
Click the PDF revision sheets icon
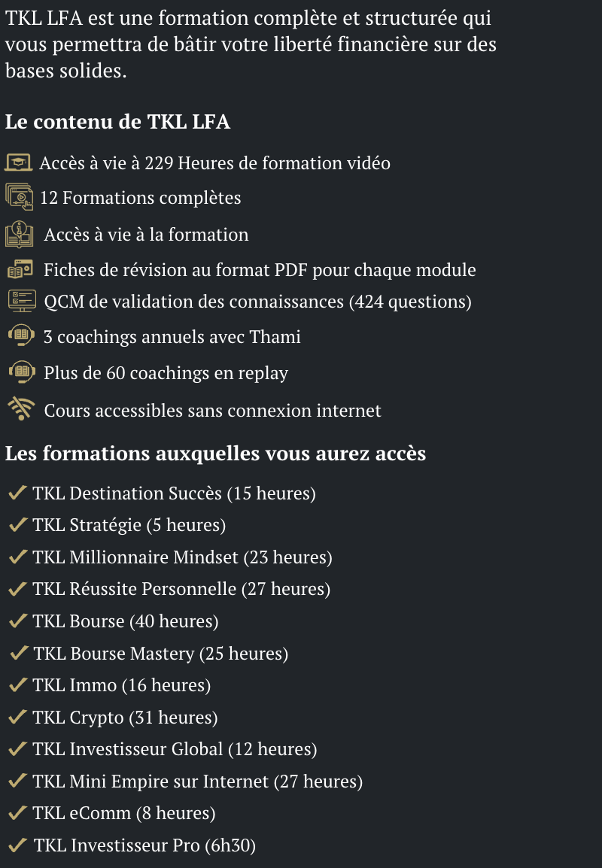click(20, 269)
